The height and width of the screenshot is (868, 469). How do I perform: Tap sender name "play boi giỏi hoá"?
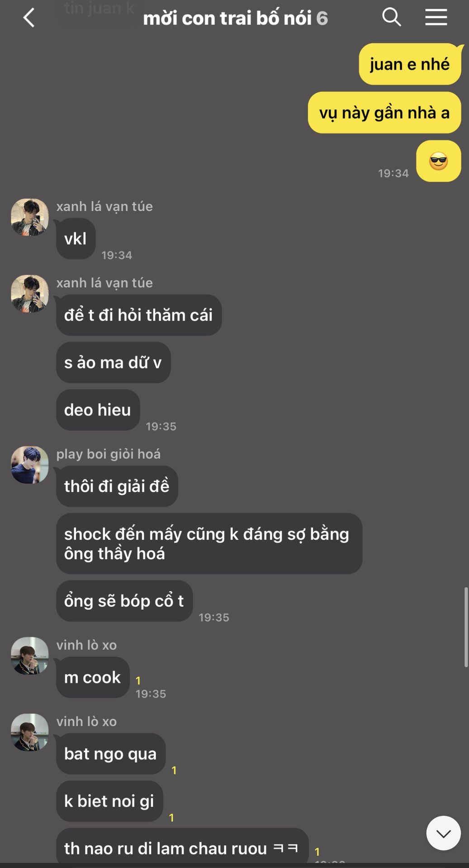click(x=109, y=454)
